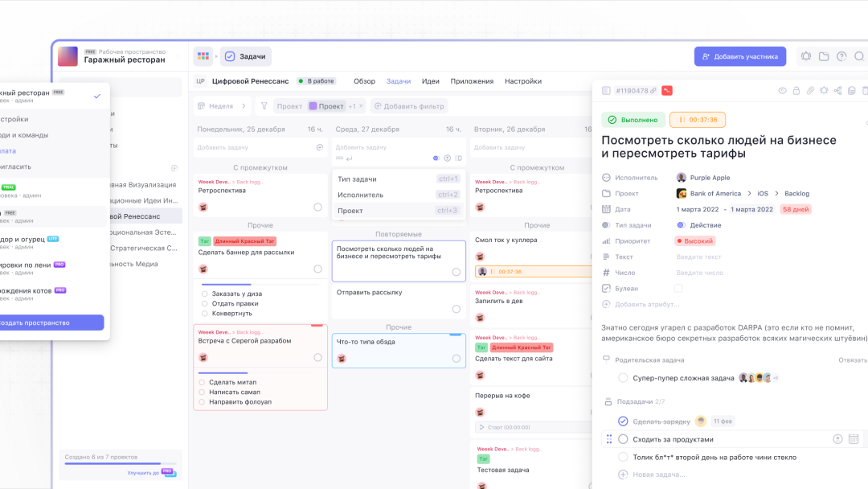The image size is (868, 489).
Task: Click the attachment paperclip icon in task panel
Action: (x=810, y=91)
